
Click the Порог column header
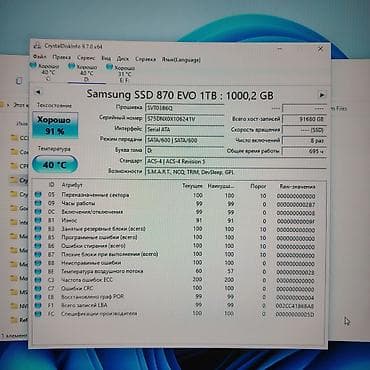point(258,186)
